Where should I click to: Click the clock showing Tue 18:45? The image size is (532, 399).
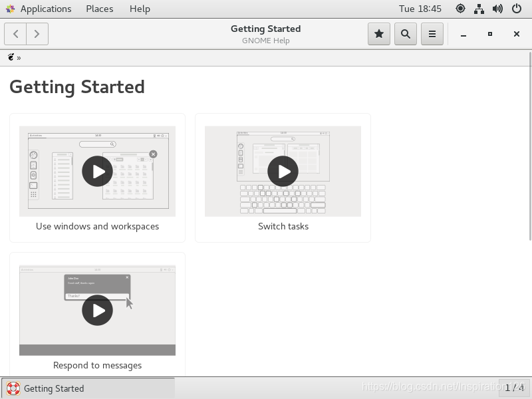[420, 9]
